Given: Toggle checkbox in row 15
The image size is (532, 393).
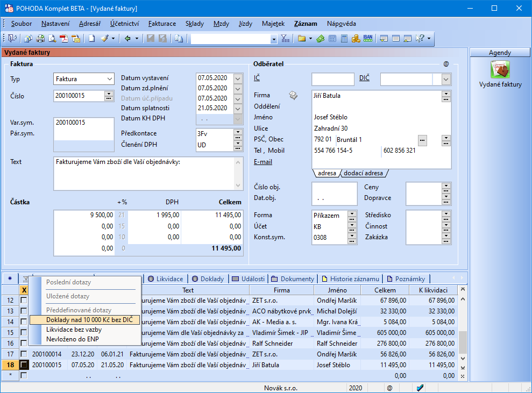Looking at the screenshot, I should point(24,332).
